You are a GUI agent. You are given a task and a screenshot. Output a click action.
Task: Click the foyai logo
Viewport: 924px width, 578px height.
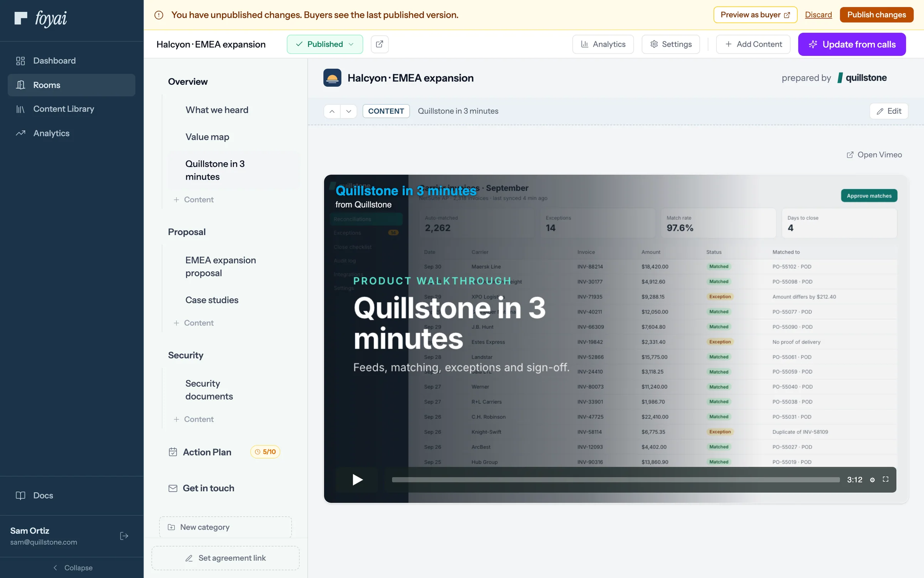click(40, 18)
